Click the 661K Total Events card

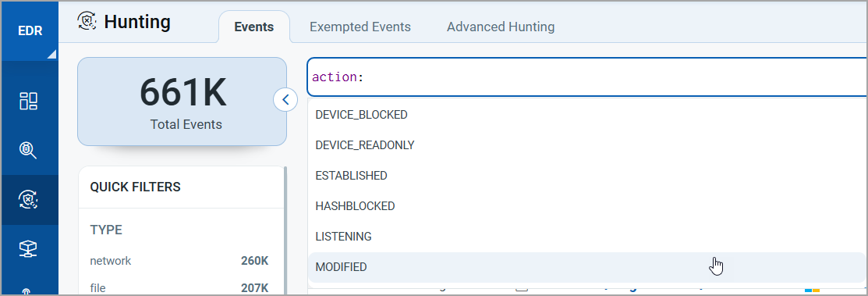click(182, 102)
